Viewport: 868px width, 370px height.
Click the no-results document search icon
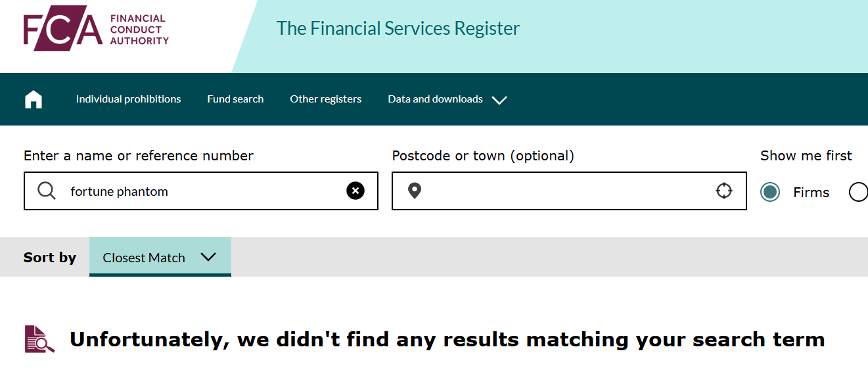39,339
